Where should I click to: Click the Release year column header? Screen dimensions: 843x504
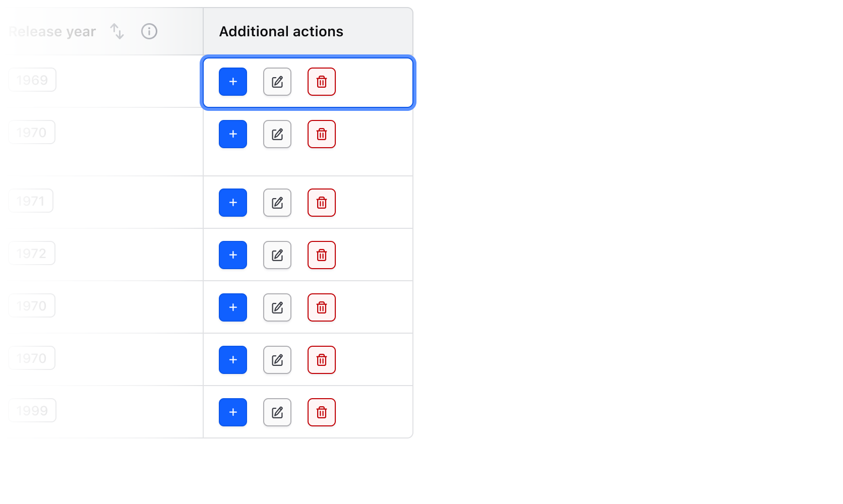tap(52, 31)
